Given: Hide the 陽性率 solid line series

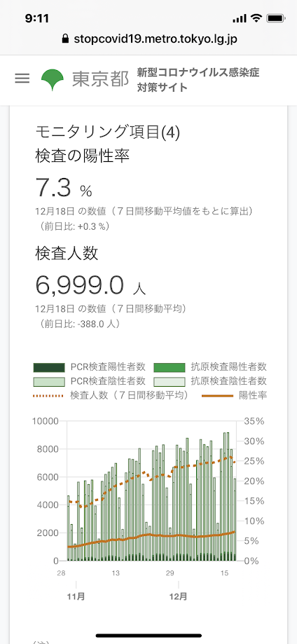Looking at the screenshot, I should [235, 395].
